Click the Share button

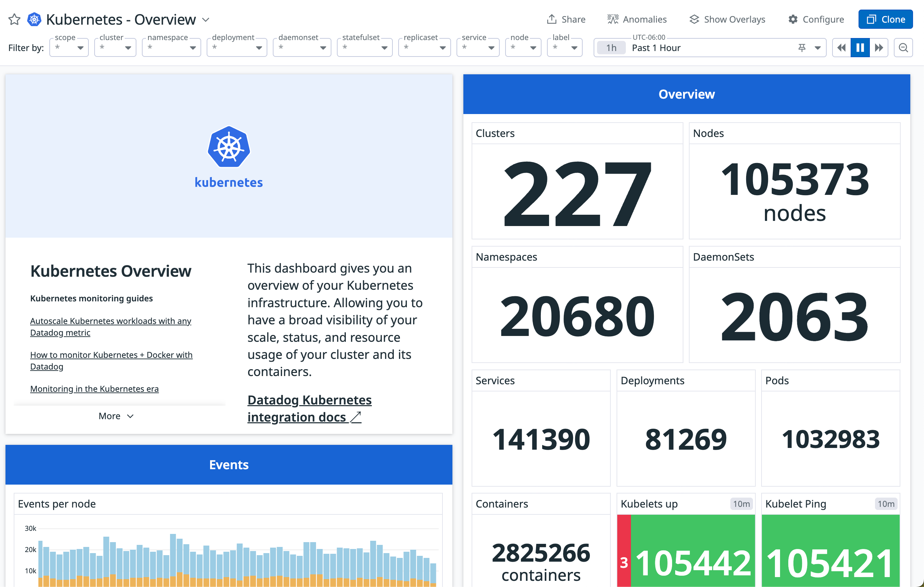point(566,19)
